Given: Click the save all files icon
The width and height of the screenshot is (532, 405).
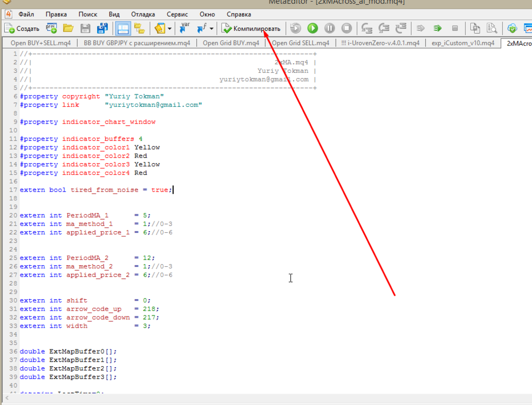Looking at the screenshot, I should [x=102, y=29].
